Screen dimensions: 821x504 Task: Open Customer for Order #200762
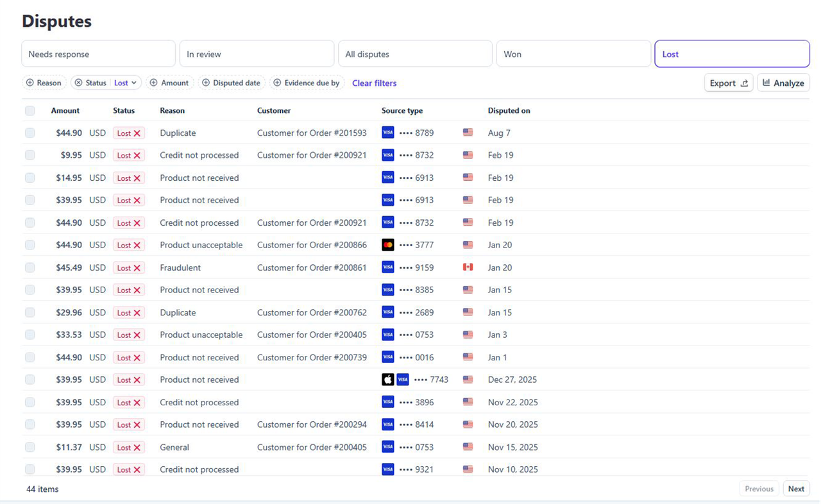(312, 312)
